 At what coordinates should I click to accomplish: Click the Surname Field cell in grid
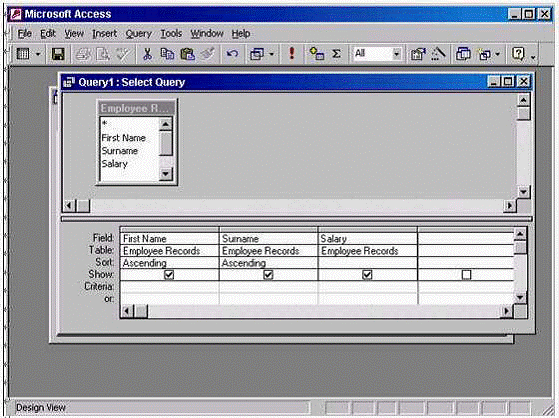click(268, 239)
